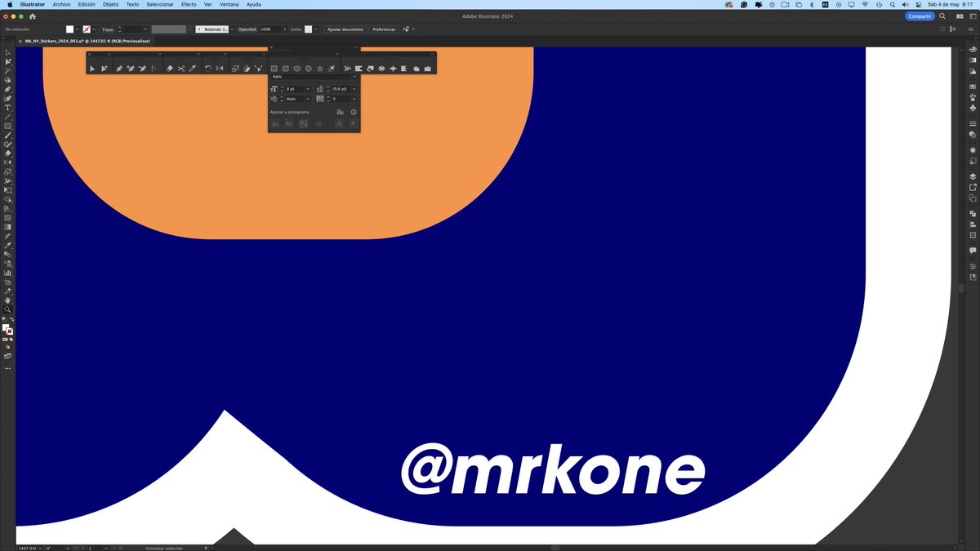Click the eraser in the floating toolbar

point(170,69)
